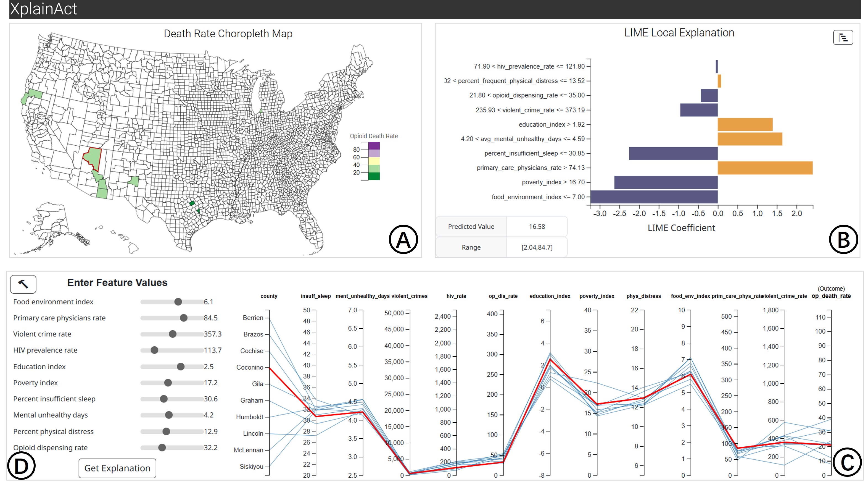Screen dimensions: 868x492
Task: Click the Opioid dispensing rate slider handle
Action: (162, 447)
